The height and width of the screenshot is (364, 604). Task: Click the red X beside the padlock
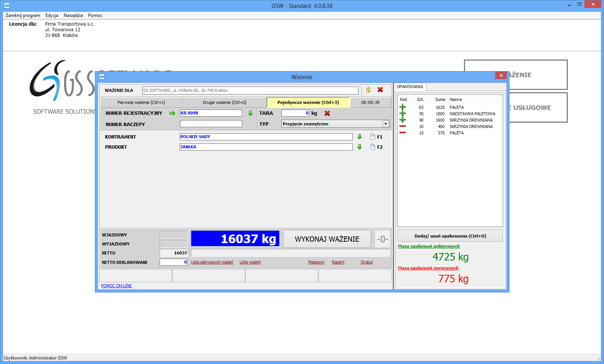tap(380, 90)
